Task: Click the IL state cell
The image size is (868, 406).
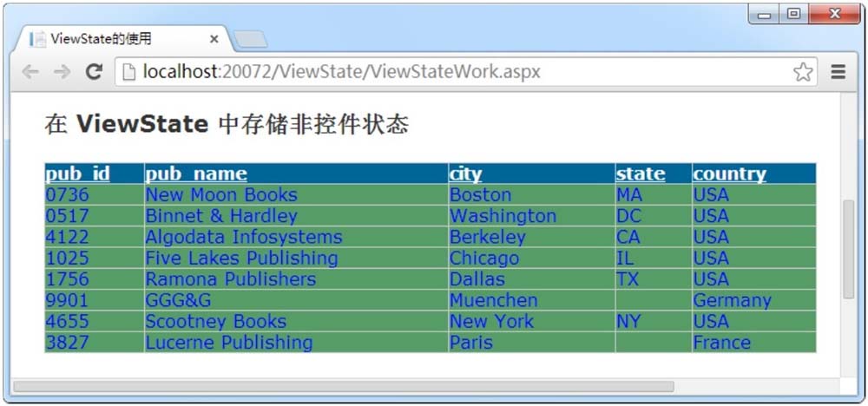Action: tap(654, 258)
